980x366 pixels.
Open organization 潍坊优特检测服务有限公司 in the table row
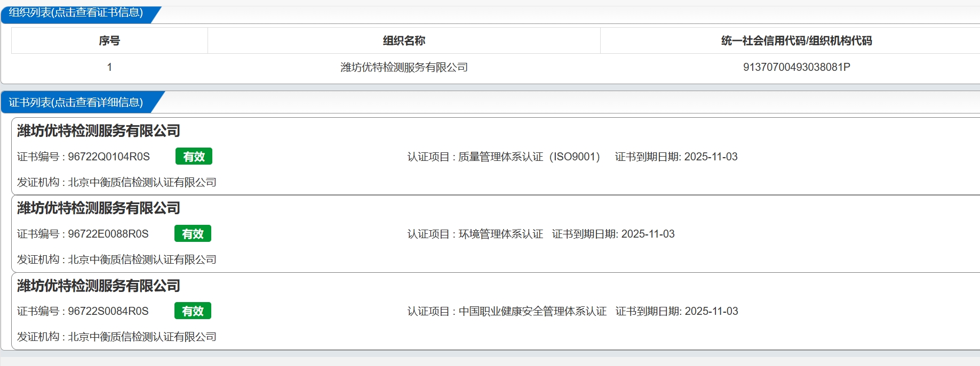[404, 67]
